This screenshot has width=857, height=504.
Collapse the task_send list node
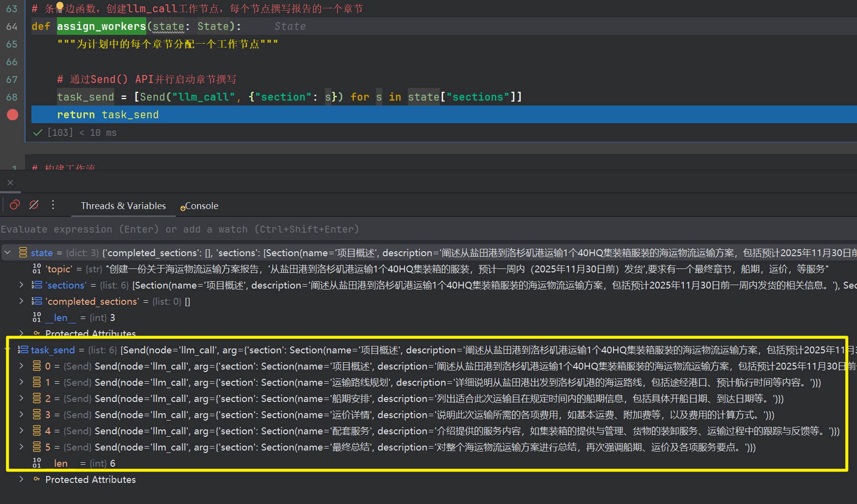click(x=7, y=350)
